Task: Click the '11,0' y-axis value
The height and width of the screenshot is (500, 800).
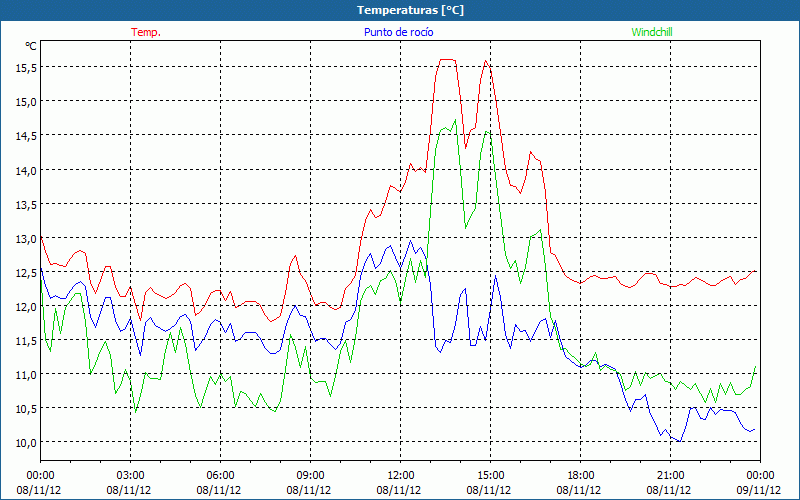Action: 27,375
